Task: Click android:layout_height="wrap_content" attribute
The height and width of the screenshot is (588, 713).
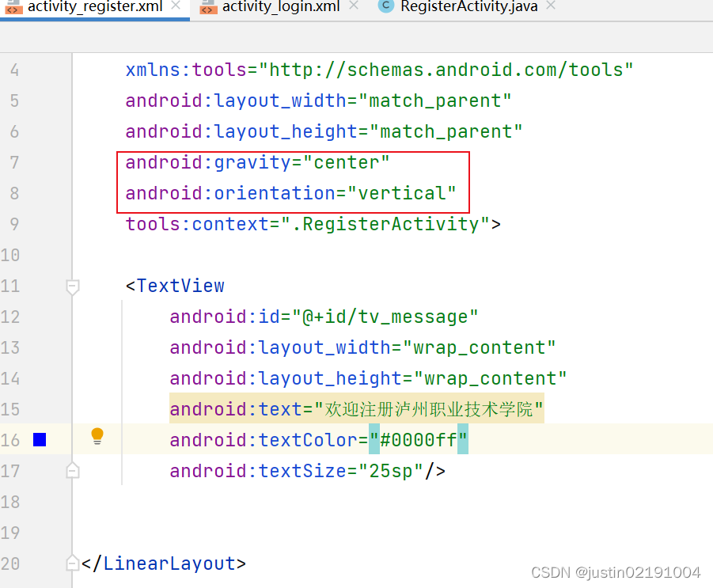Action: (368, 378)
